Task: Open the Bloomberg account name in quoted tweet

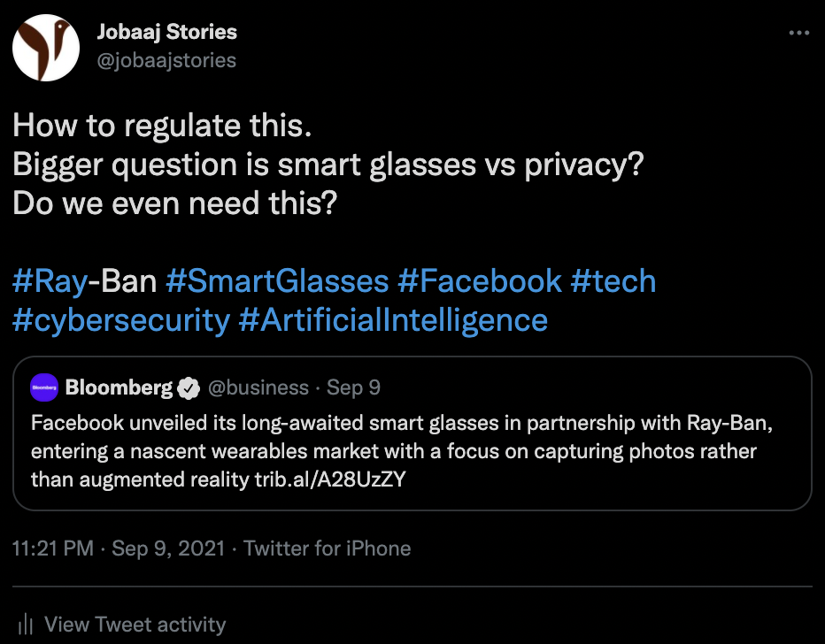Action: pyautogui.click(x=119, y=387)
